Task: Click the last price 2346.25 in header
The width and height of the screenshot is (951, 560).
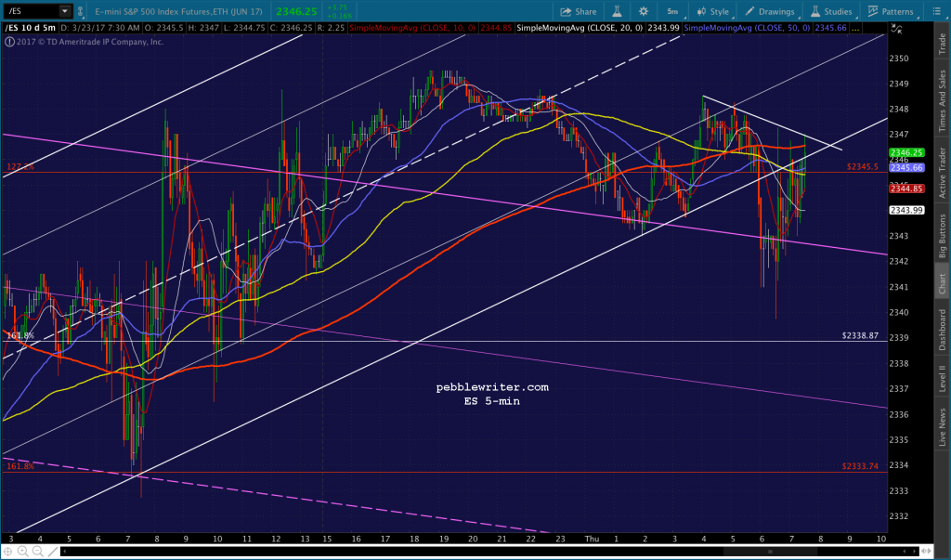Action: click(296, 11)
